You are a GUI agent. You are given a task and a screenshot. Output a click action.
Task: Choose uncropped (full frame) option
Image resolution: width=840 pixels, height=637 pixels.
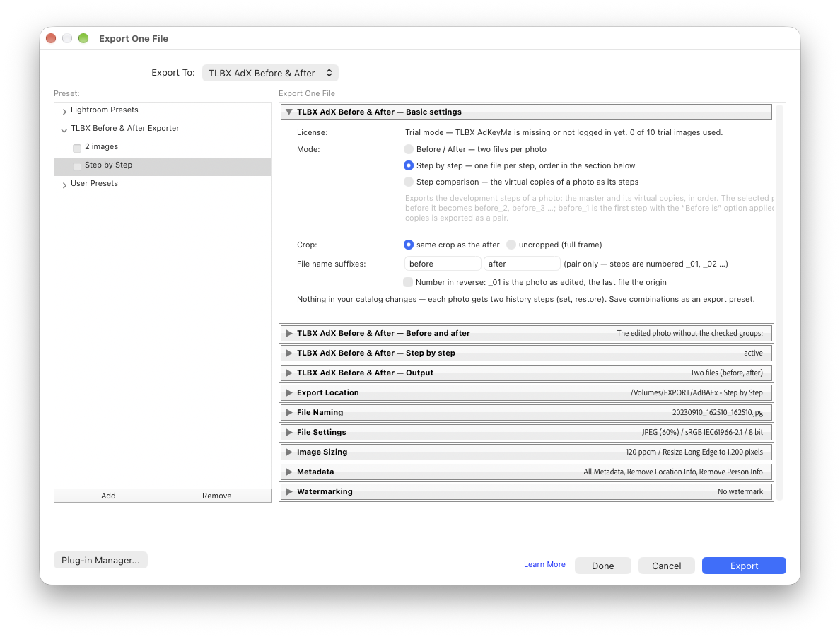tap(511, 245)
